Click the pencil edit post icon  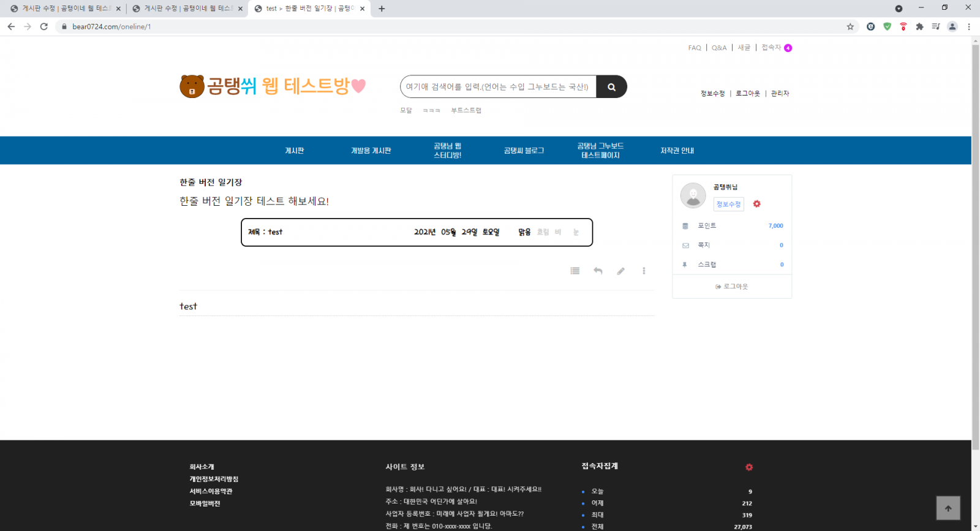pos(620,271)
